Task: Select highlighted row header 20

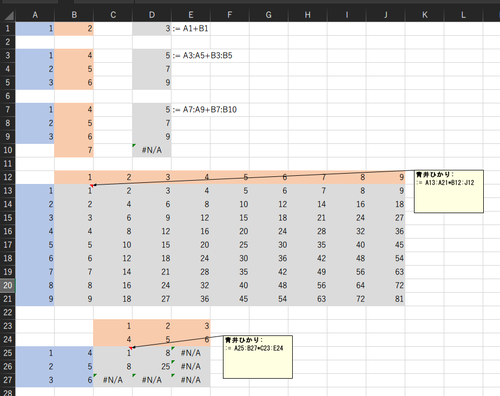Action: point(8,285)
